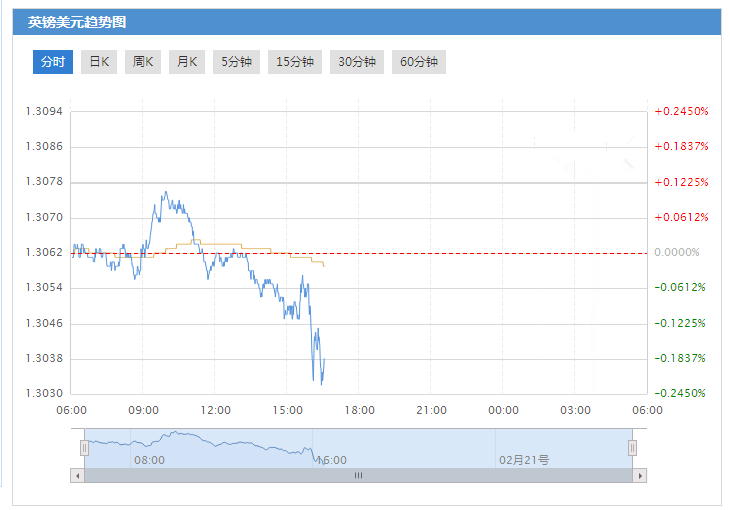Show the 月K monthly chart

click(187, 62)
